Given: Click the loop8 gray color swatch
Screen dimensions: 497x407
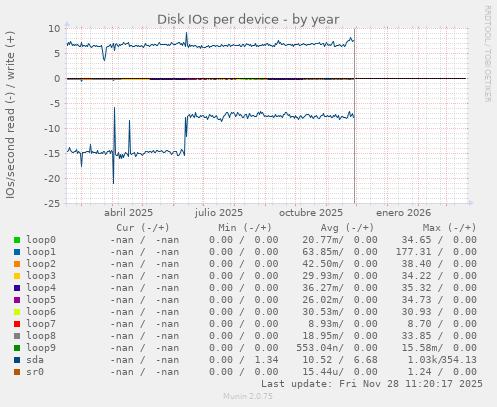Looking at the screenshot, I should pyautogui.click(x=17, y=336).
